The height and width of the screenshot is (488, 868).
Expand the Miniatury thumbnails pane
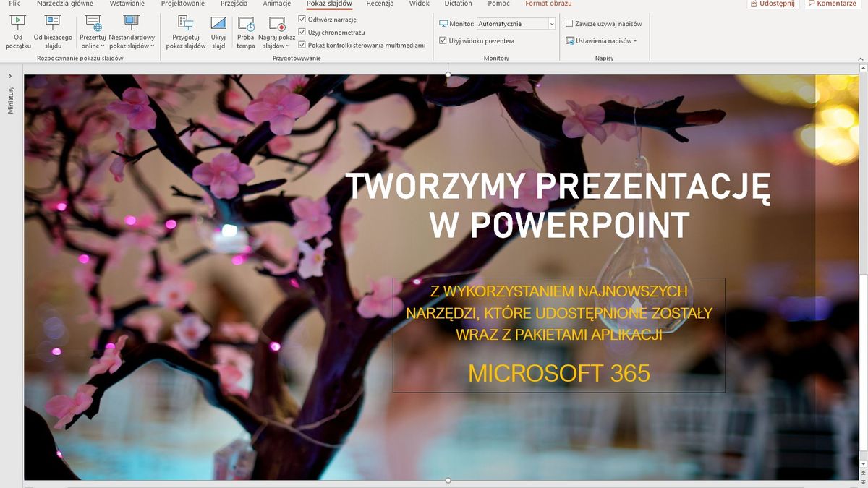(10, 75)
